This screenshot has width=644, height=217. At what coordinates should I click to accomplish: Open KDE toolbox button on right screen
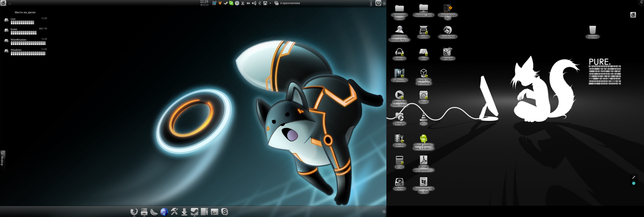point(633,15)
